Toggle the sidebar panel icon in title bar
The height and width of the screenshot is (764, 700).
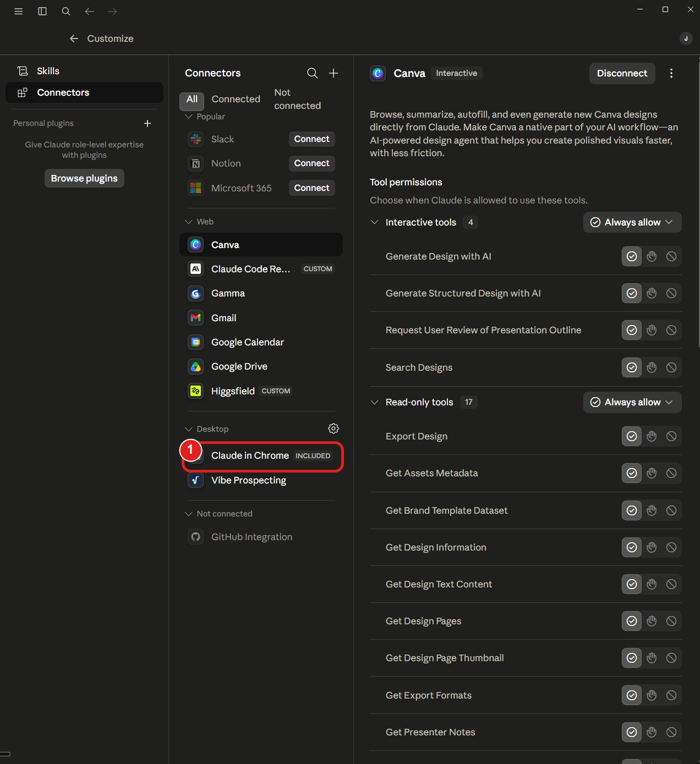tap(42, 11)
